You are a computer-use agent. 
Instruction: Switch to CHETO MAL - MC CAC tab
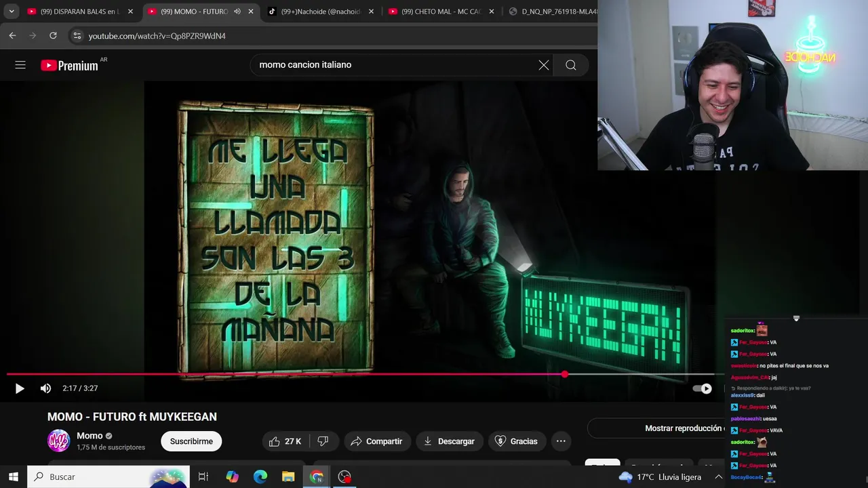click(x=441, y=12)
